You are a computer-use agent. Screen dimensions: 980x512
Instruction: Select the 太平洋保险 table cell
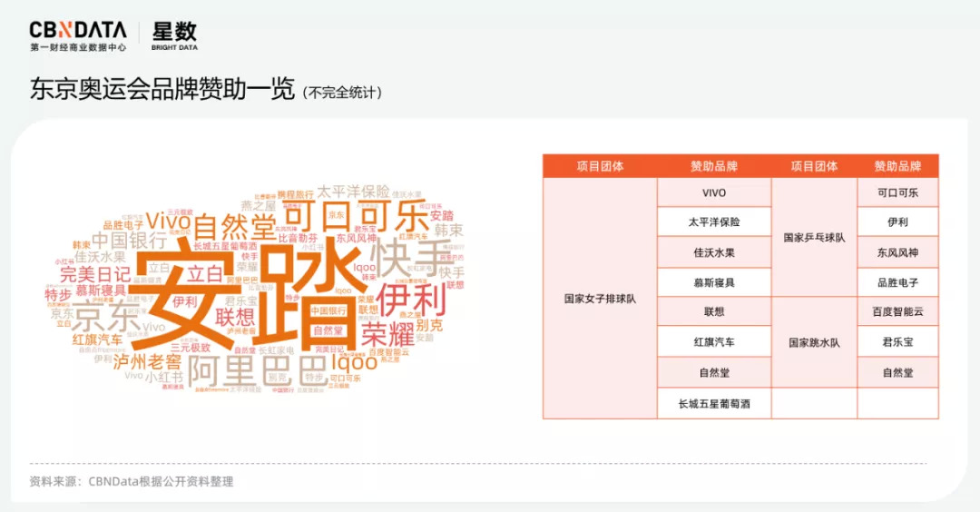coord(714,222)
